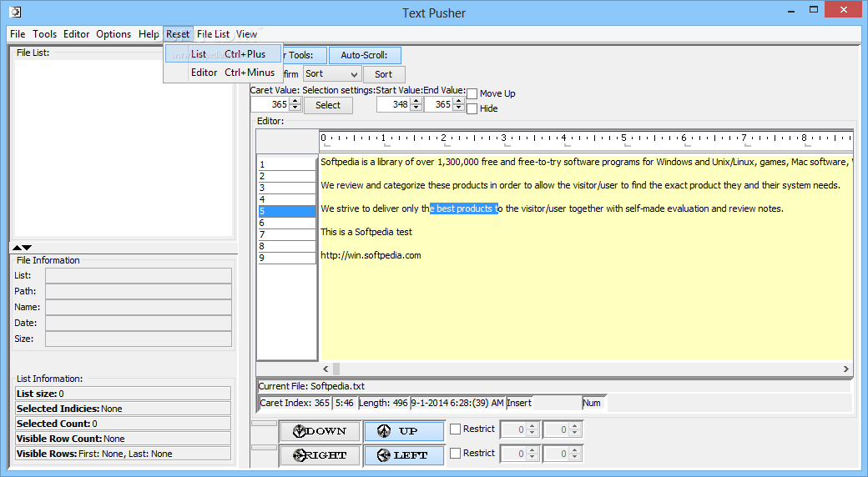Increase the End Value spinner
Image resolution: width=868 pixels, height=477 pixels.
(x=458, y=101)
